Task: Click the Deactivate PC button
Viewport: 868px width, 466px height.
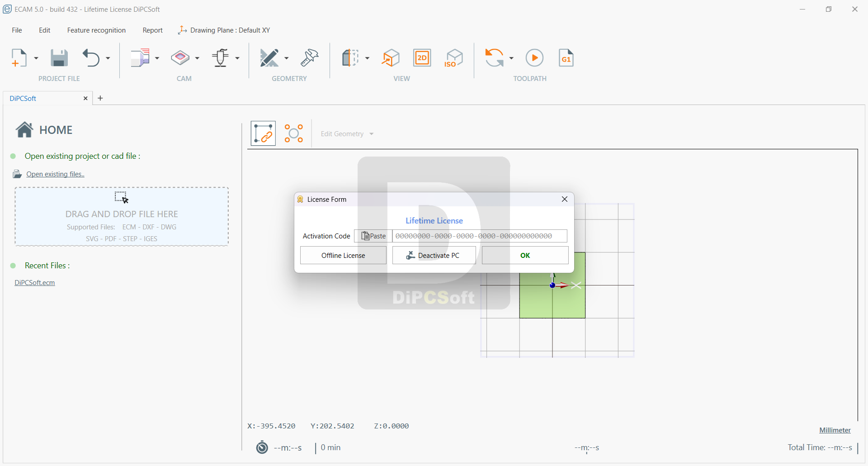Action: point(434,256)
